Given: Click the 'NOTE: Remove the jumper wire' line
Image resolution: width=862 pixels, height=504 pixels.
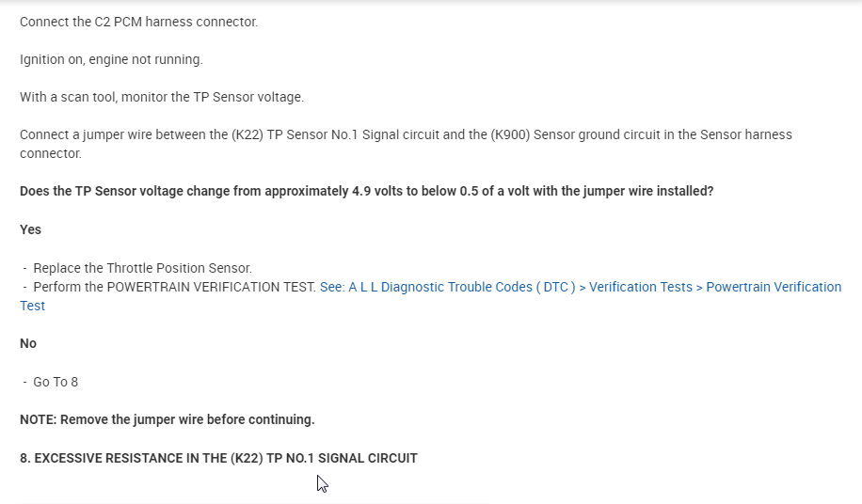Looking at the screenshot, I should [x=167, y=419].
